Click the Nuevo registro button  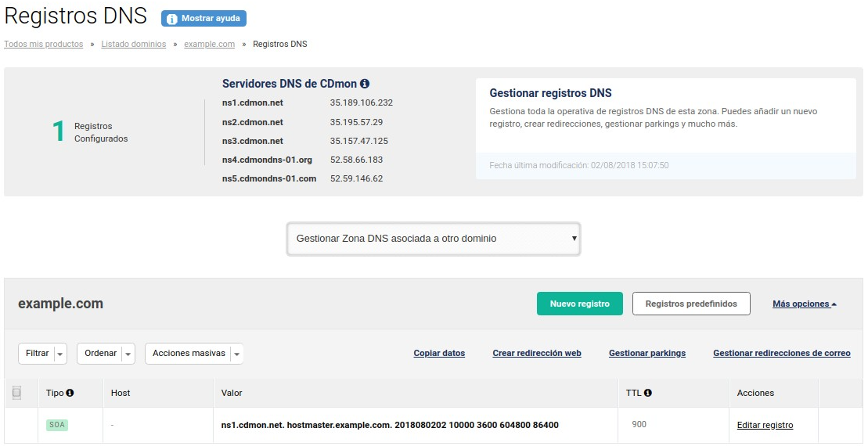(x=579, y=304)
